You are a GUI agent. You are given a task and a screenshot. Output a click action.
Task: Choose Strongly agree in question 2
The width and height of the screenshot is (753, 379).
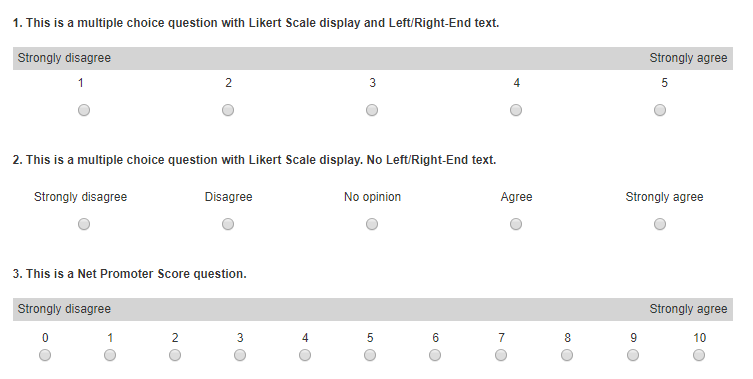click(660, 224)
